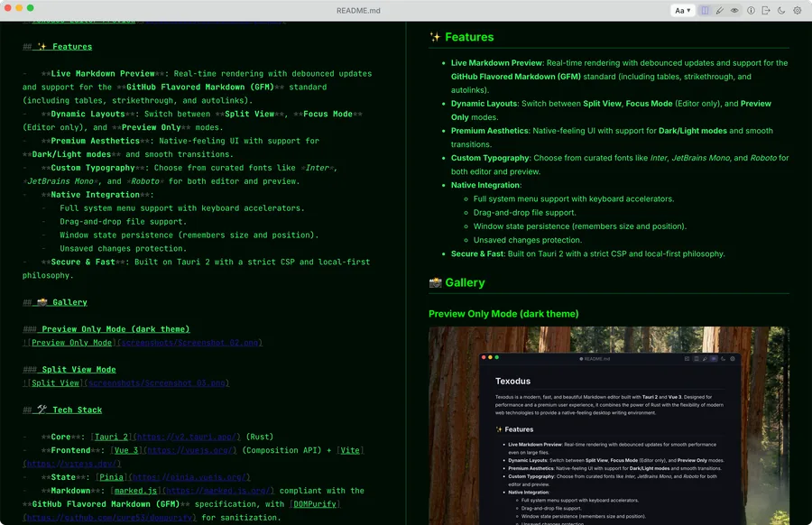Click 'Premium Aesthetics' bullet in preview
The image size is (812, 525).
pyautogui.click(x=489, y=131)
